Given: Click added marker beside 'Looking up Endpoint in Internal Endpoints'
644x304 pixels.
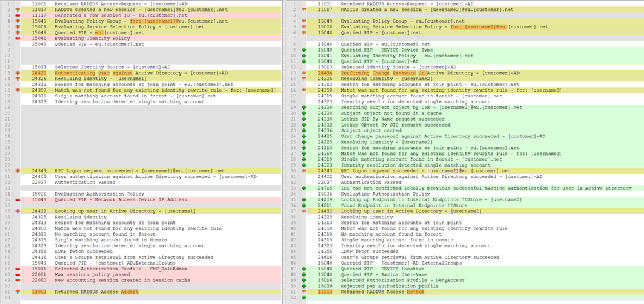Looking at the screenshot, I should 304,199.
